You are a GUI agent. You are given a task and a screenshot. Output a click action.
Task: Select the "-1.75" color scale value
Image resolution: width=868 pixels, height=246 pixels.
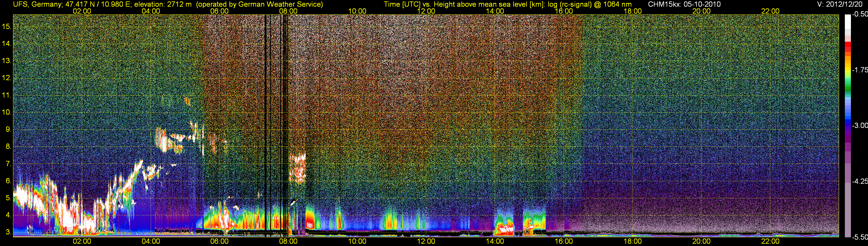[x=860, y=70]
